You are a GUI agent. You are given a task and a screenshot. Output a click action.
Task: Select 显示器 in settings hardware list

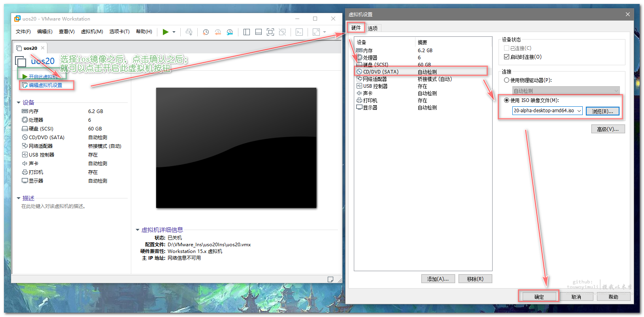423,108
